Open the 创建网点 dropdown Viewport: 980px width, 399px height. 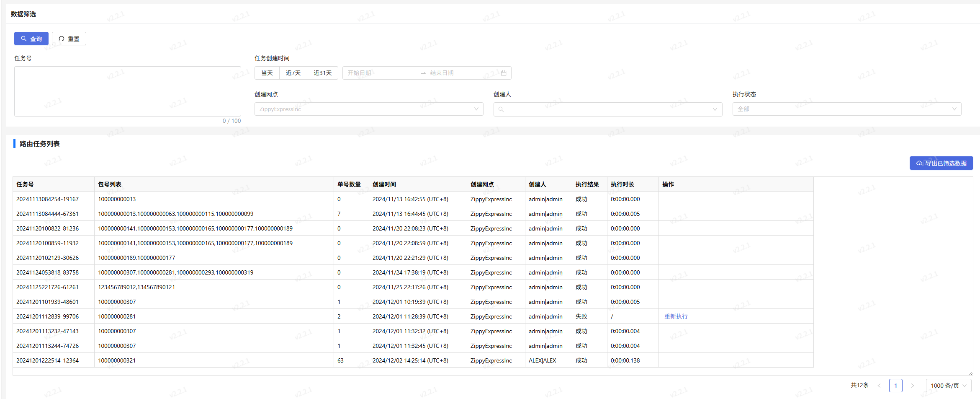368,109
